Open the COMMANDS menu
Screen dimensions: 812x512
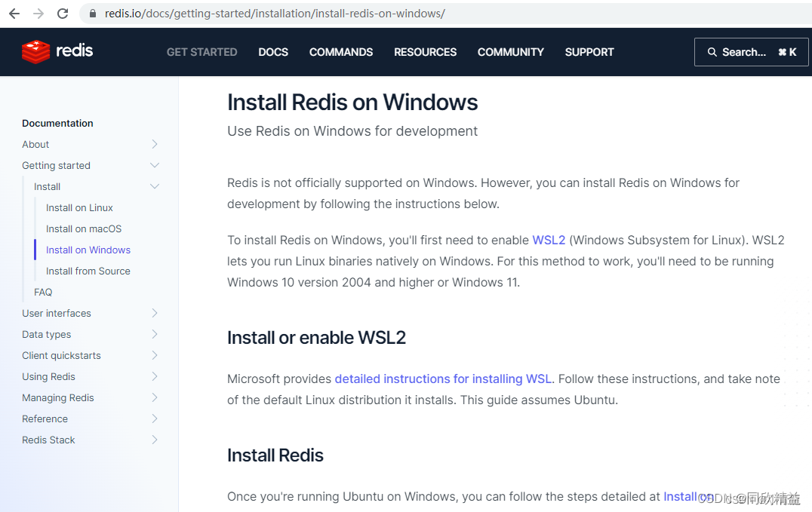(x=341, y=52)
